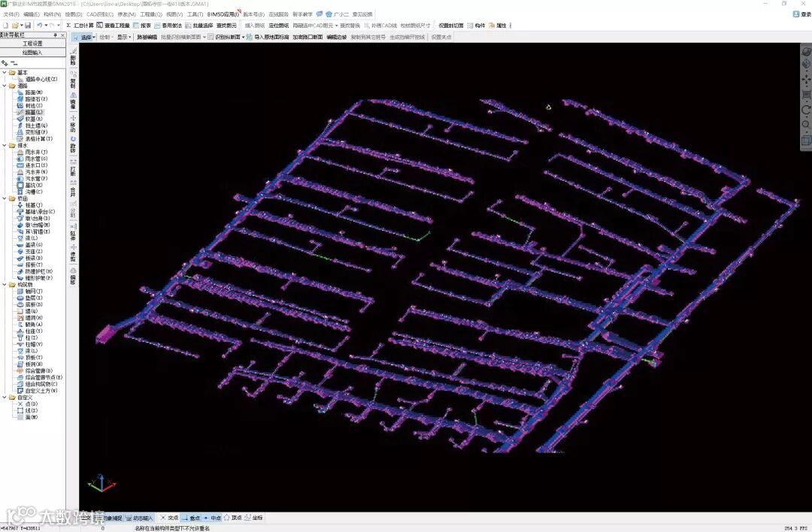Open the CAD识别(C) menu

click(x=100, y=14)
